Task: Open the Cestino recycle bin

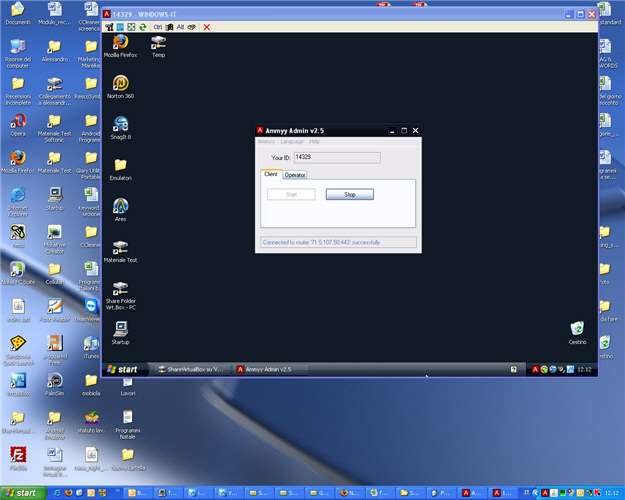Action: coord(577,329)
